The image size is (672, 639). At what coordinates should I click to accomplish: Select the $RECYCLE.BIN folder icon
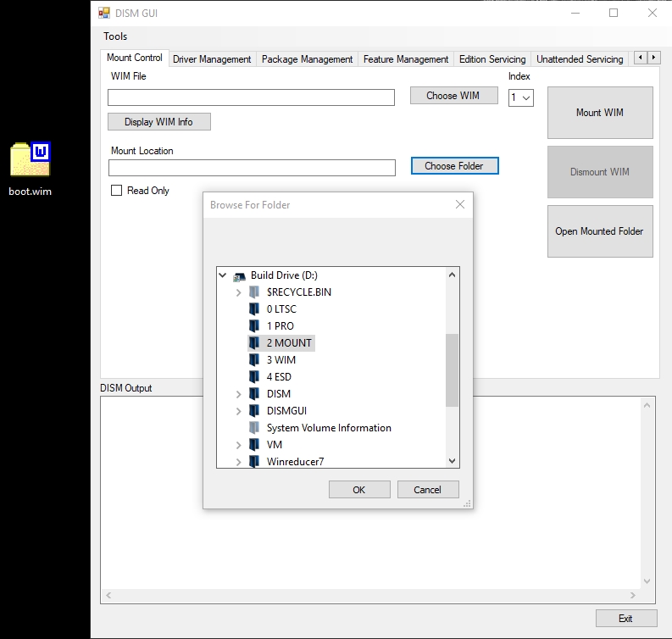click(254, 292)
